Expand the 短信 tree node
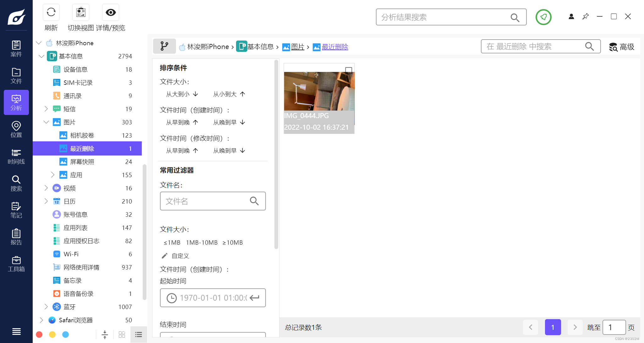This screenshot has width=644, height=343. (46, 109)
